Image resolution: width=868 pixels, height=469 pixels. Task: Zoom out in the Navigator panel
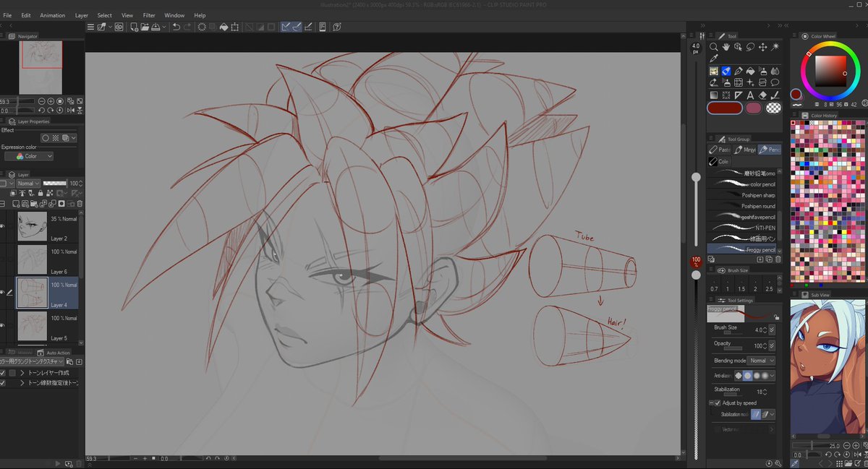[41, 101]
